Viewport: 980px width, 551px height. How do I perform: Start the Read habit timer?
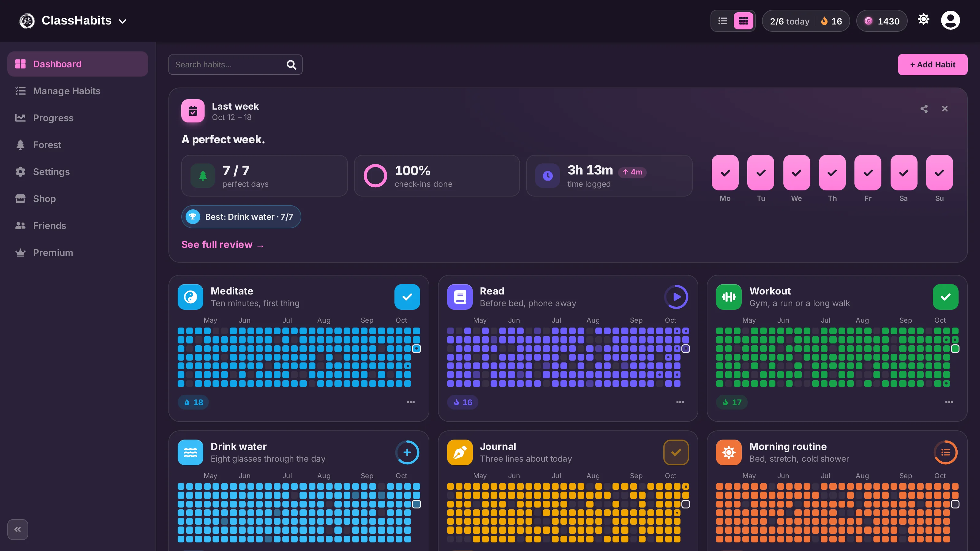point(677,297)
